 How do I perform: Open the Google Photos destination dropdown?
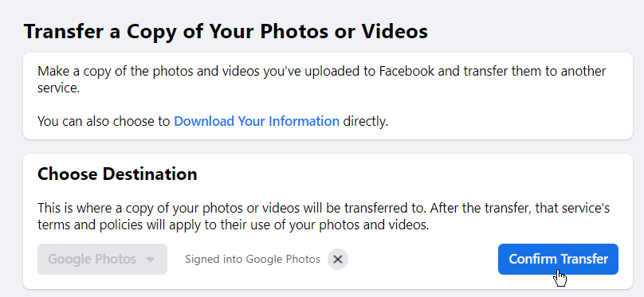(102, 260)
